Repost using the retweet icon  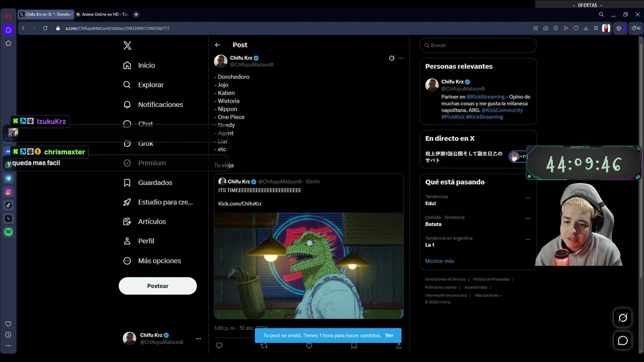tap(264, 346)
